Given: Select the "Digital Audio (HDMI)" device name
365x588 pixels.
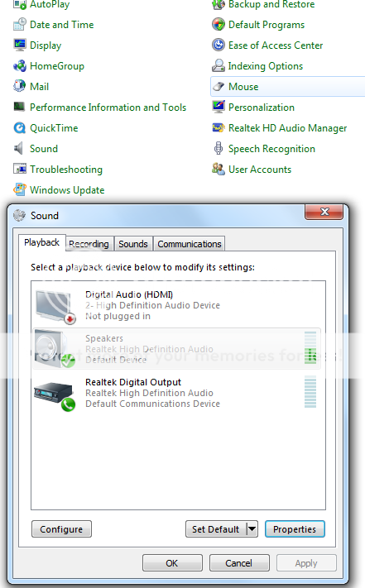Looking at the screenshot, I should 129,294.
